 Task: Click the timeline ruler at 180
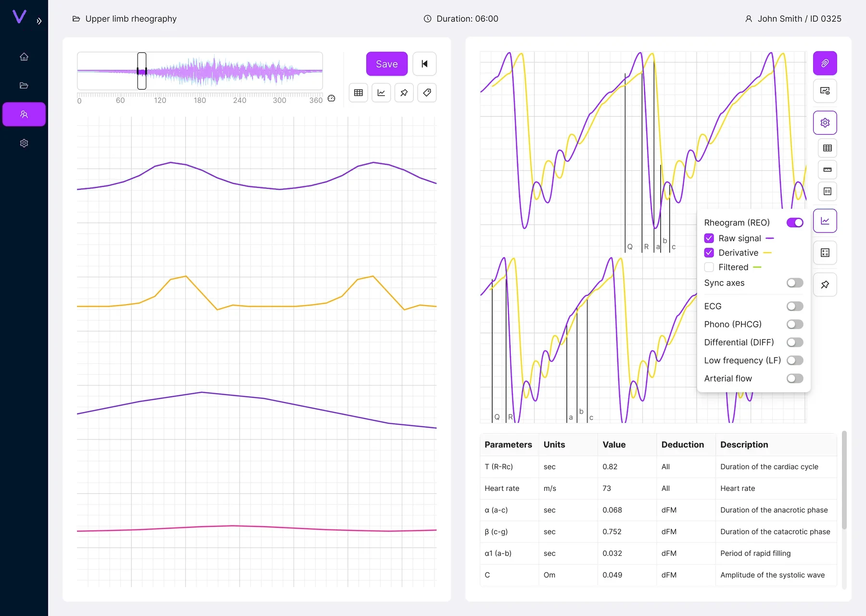point(200,100)
